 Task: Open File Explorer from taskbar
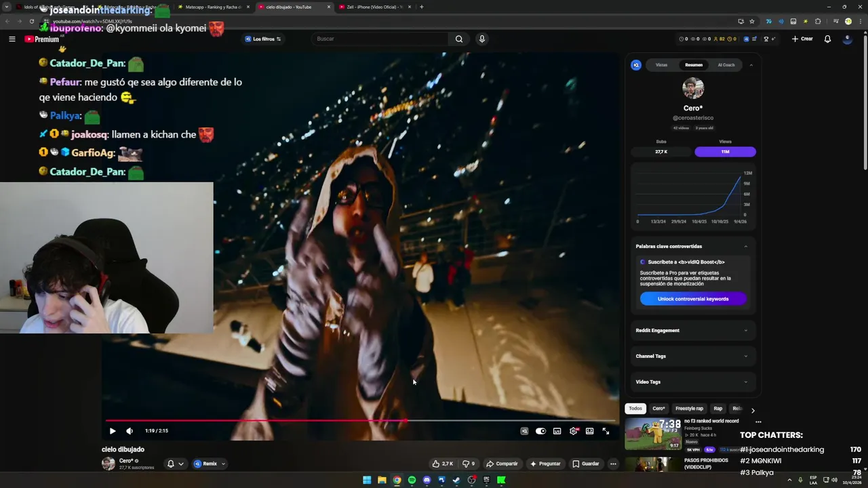pos(382,480)
